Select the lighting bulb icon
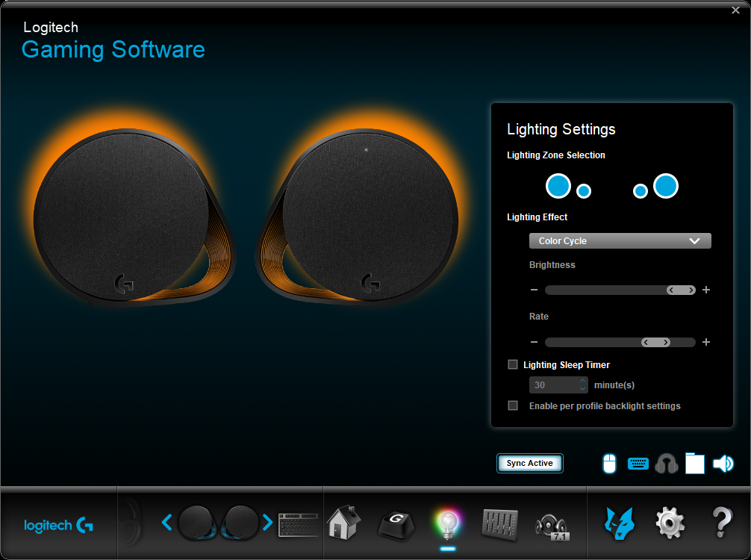The width and height of the screenshot is (751, 560). click(x=448, y=523)
